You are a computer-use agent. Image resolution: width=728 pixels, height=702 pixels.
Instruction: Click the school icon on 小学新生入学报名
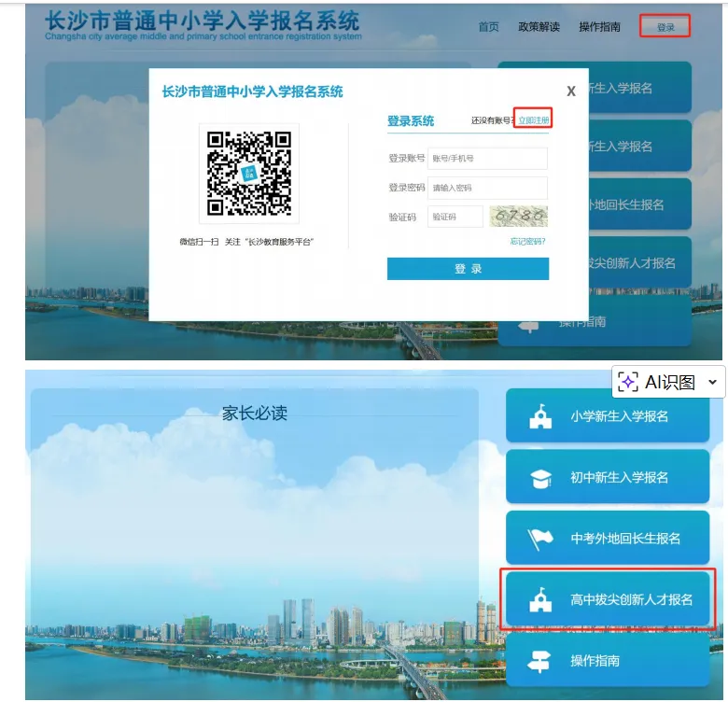(540, 416)
